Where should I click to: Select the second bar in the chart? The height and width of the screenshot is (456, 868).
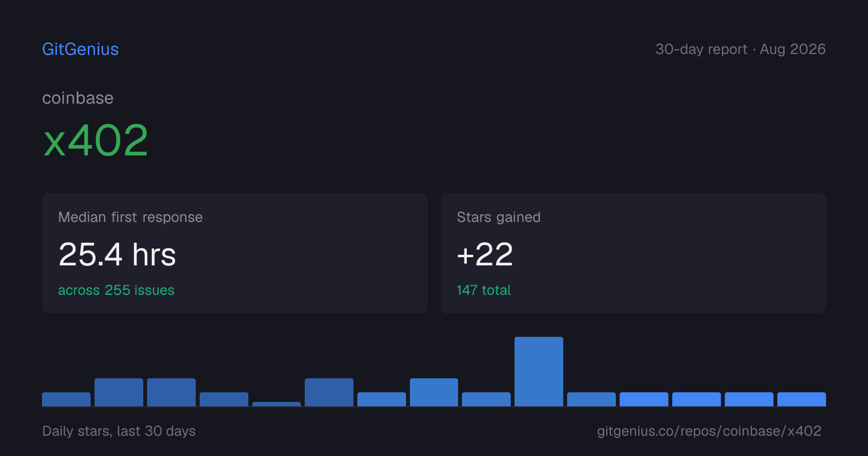tap(119, 392)
